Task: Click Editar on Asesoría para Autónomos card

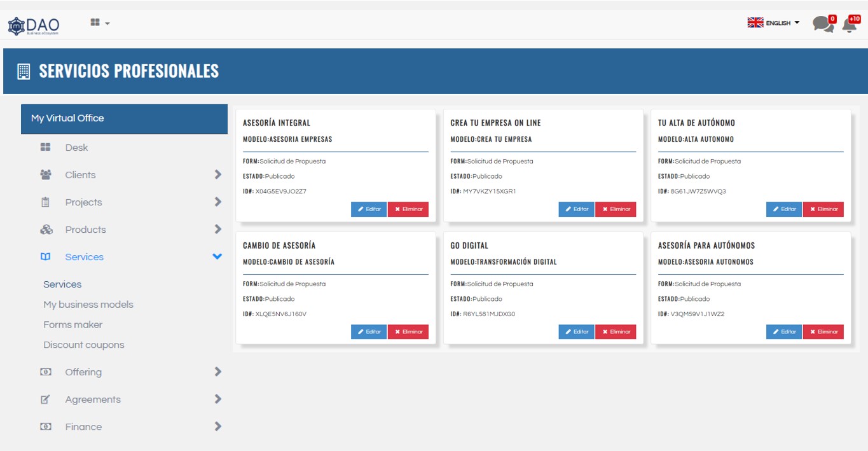Action: pos(784,332)
